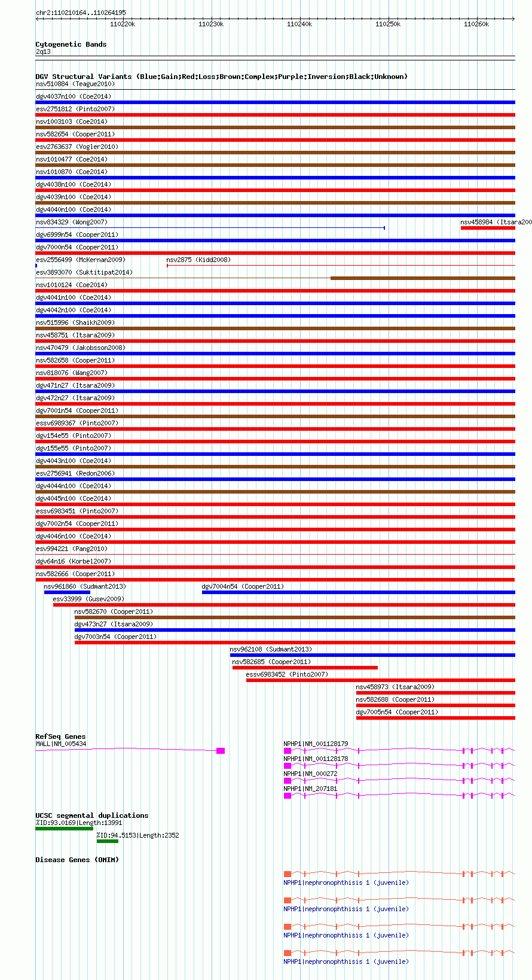Select variant dgv154e55 (Pinto2007)
The image size is (532, 980).
[74, 436]
